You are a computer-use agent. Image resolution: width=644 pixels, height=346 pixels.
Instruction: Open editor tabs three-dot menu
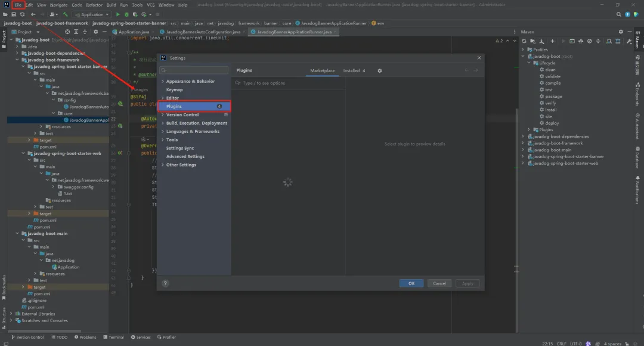515,32
